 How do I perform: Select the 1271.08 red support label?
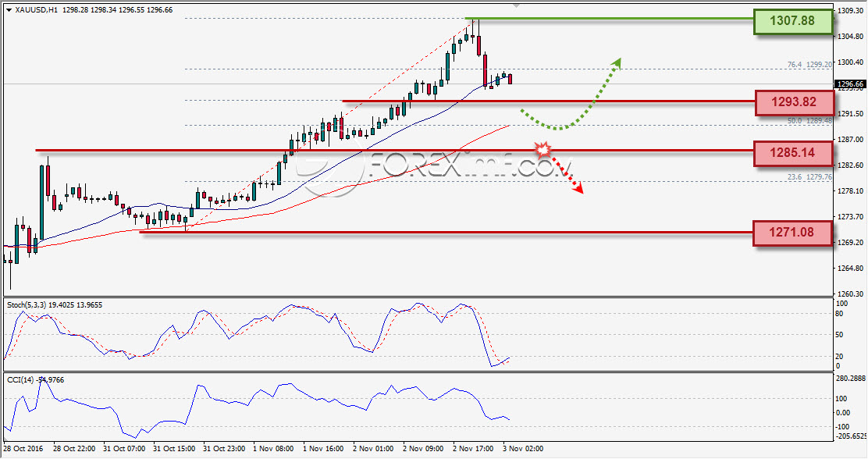[792, 232]
